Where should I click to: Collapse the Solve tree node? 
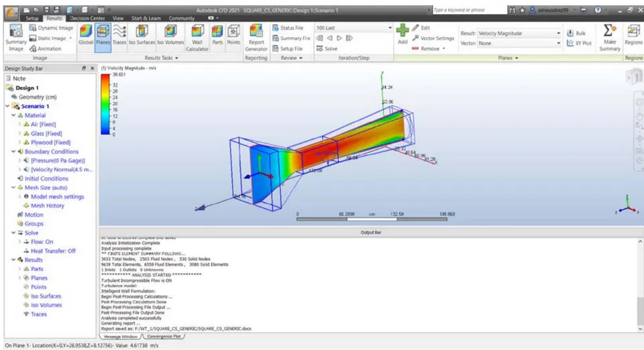tap(13, 233)
